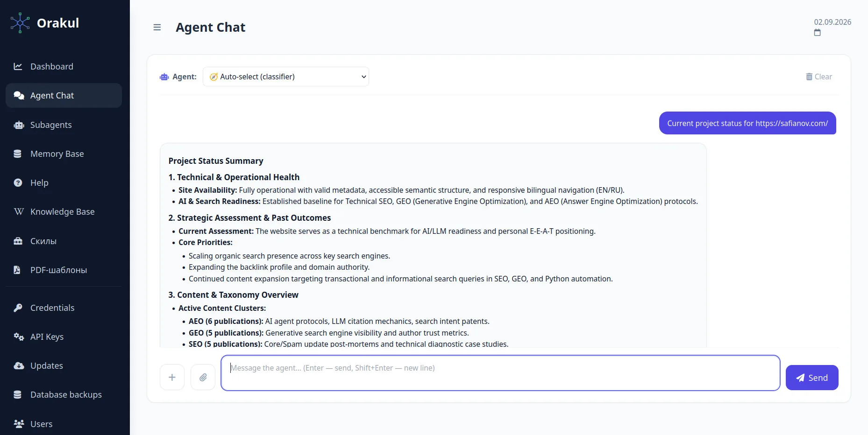The image size is (868, 435).
Task: Select the Credentials menu entry
Action: pos(64,308)
